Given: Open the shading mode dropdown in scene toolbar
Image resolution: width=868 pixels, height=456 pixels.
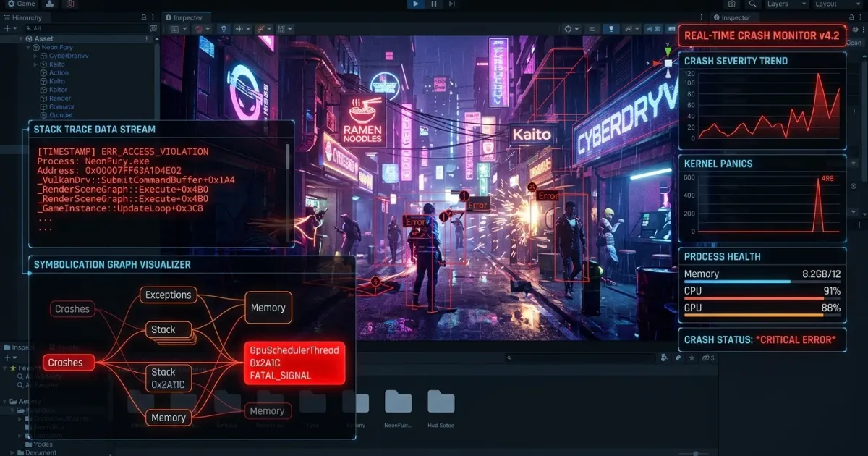Looking at the screenshot, I should point(178,29).
